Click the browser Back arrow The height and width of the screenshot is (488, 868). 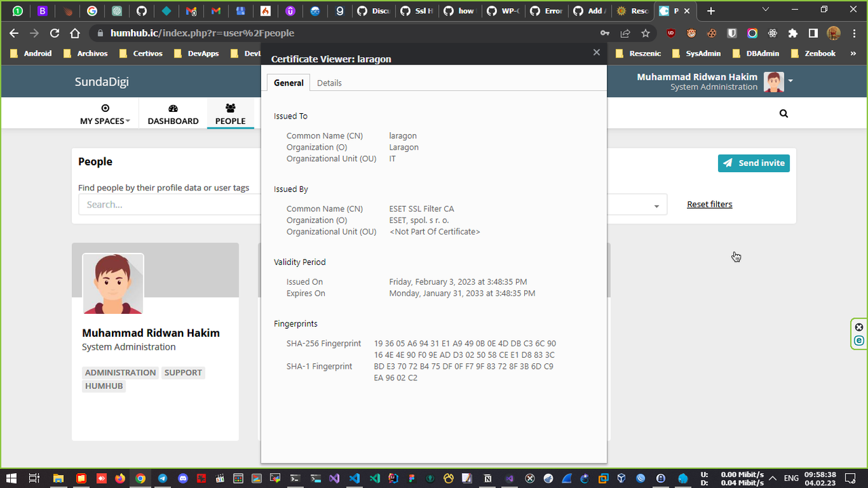point(14,33)
